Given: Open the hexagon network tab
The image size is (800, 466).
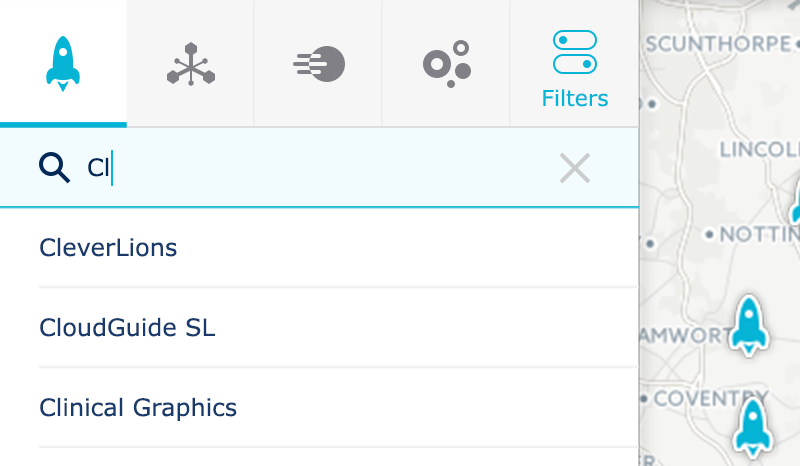Looking at the screenshot, I should click(190, 64).
